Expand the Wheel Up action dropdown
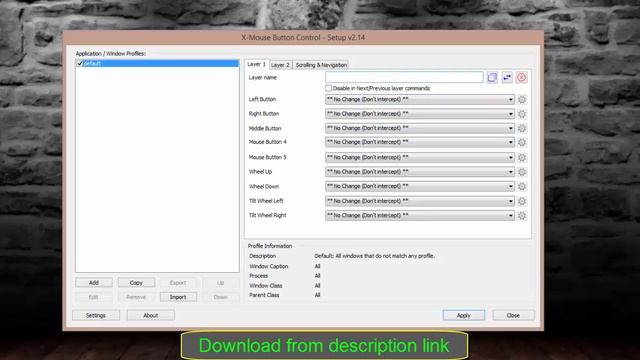Viewport: 640px width, 360px height. click(420, 172)
